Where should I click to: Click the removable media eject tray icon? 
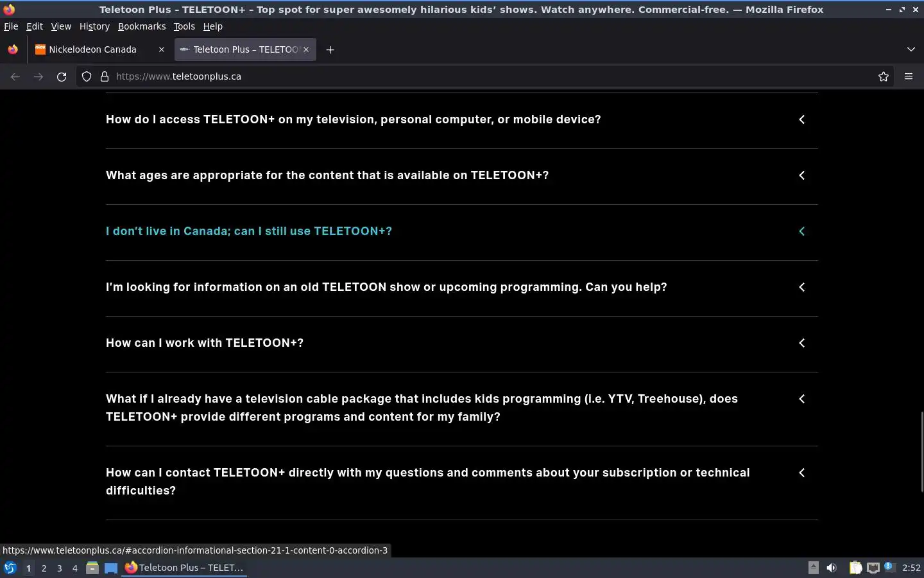(813, 567)
